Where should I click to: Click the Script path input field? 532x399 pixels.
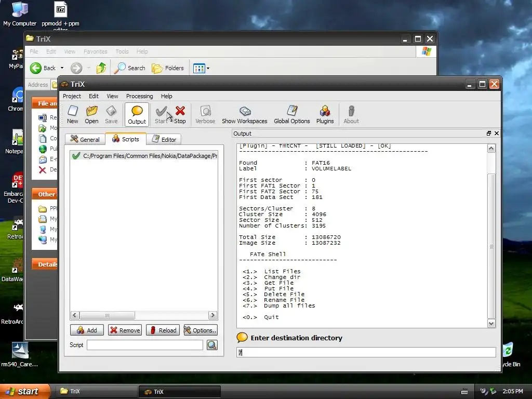coord(145,345)
